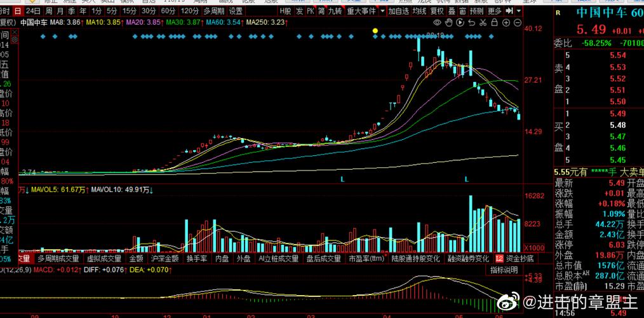Click the small gear settings icon on left panel

pyautogui.click(x=15, y=39)
